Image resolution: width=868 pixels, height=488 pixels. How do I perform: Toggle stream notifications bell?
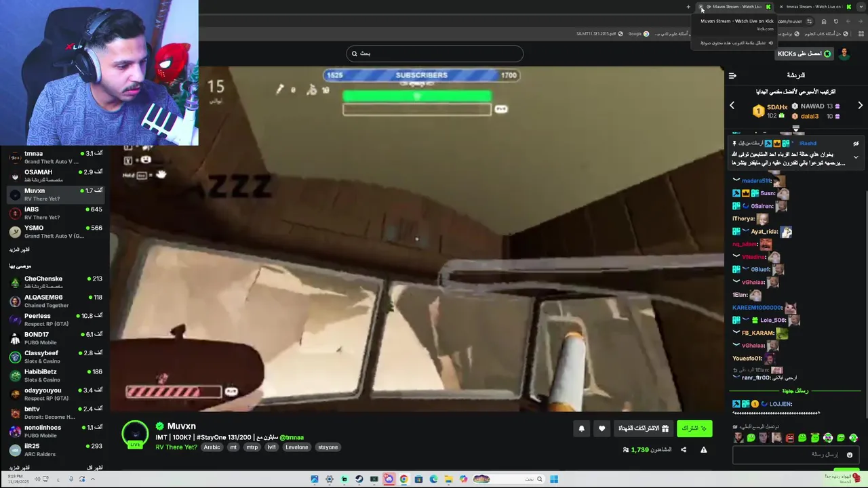click(x=581, y=428)
